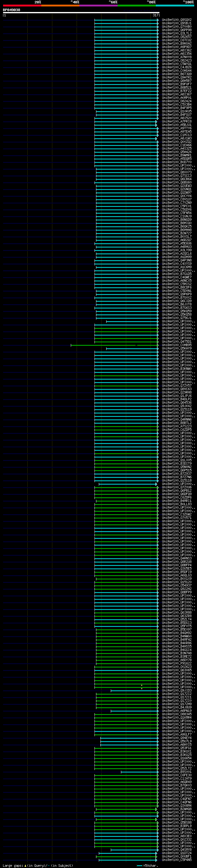Viewport: 197px width, 868px height.
Task: Open hit UniRef100_Q9SQV2
Action: (177, 20)
